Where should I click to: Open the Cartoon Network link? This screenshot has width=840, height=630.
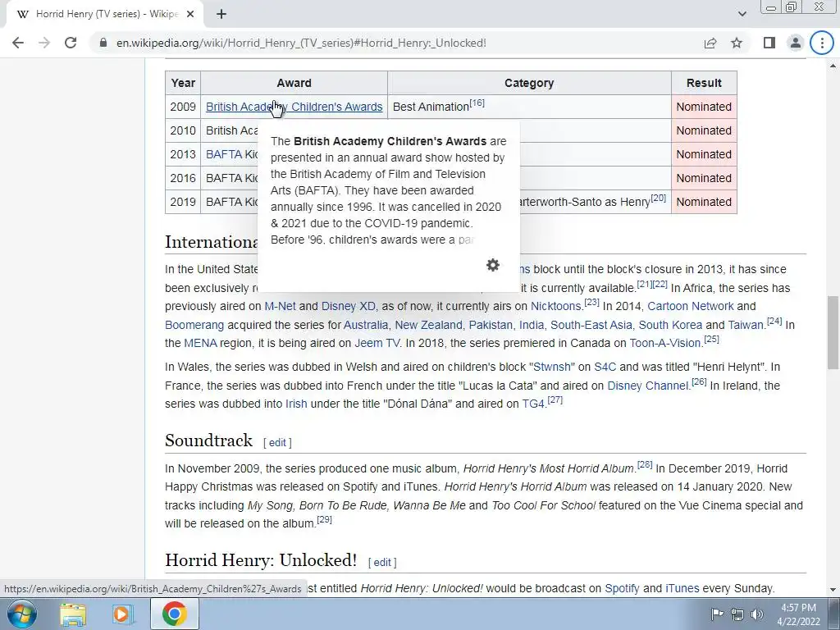tap(691, 306)
